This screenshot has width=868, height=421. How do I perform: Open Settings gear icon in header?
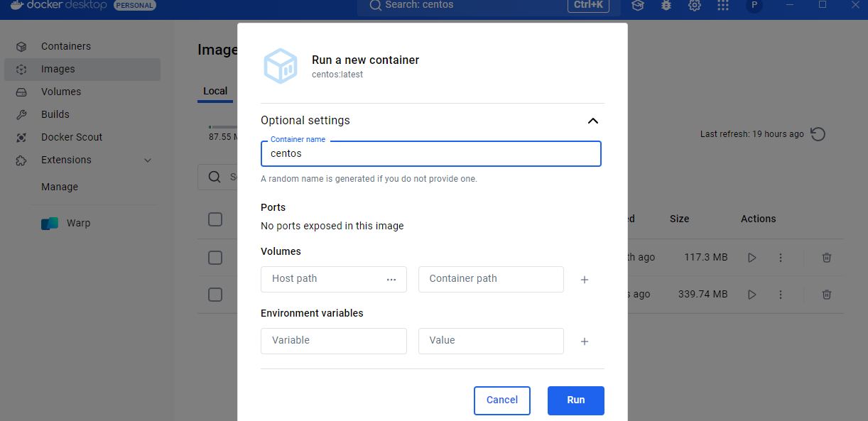pyautogui.click(x=695, y=5)
